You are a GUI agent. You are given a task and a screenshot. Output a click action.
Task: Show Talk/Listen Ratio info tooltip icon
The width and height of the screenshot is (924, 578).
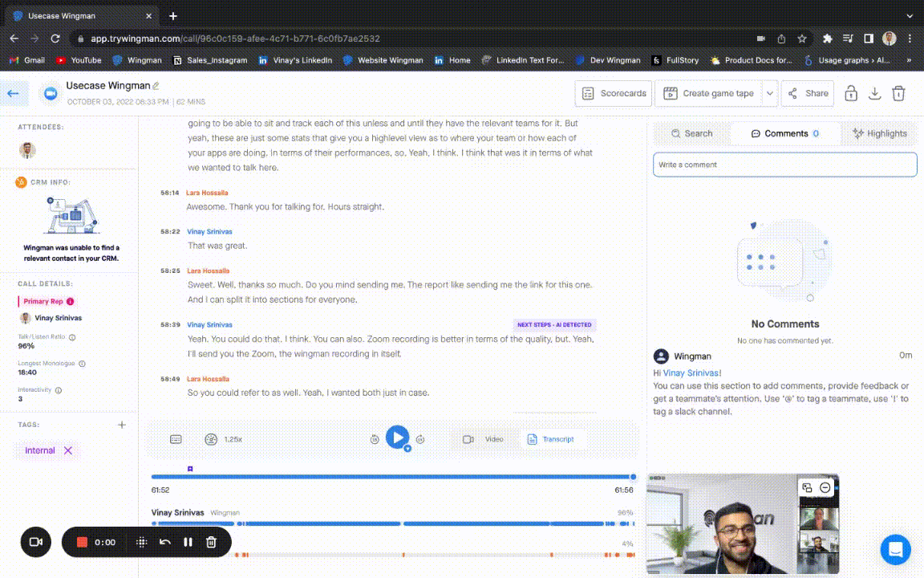point(72,337)
